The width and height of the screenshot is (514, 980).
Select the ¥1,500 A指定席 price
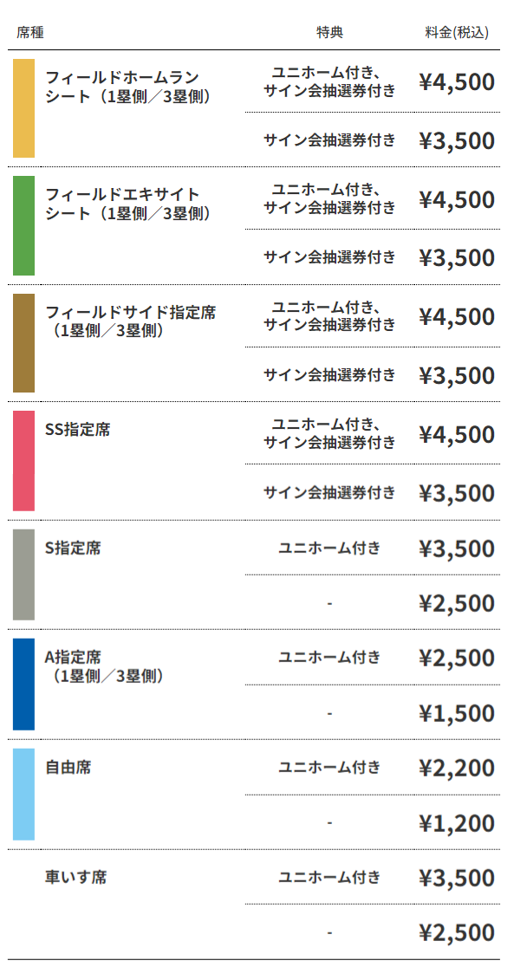[457, 712]
